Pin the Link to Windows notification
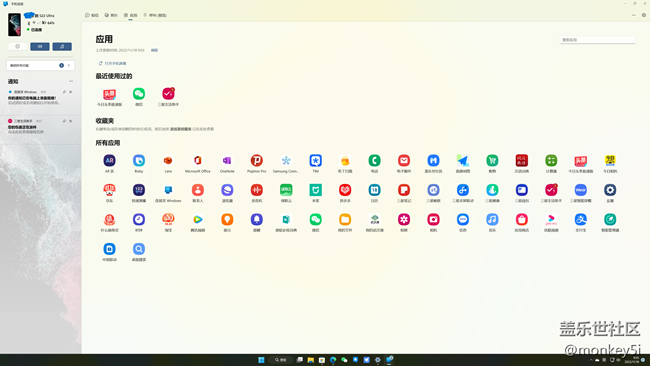 click(x=64, y=92)
